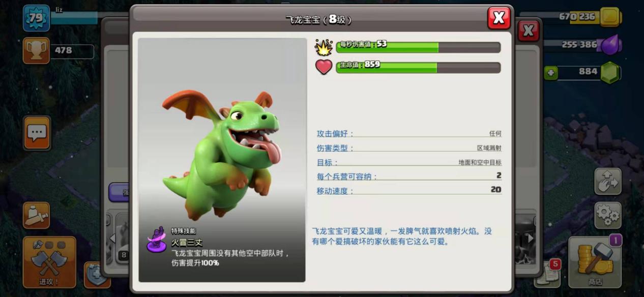Open the settings gear icon
This screenshot has width=644, height=297.
pos(607,215)
